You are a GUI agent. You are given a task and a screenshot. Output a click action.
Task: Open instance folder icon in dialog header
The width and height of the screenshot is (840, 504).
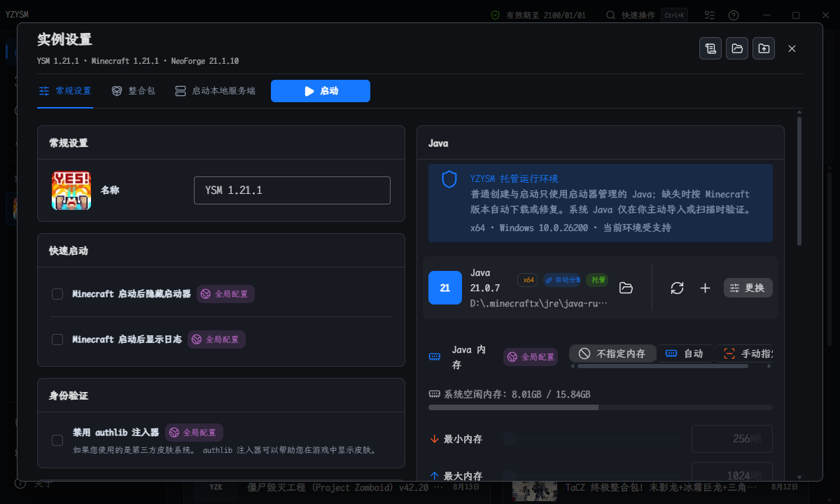pyautogui.click(x=737, y=48)
